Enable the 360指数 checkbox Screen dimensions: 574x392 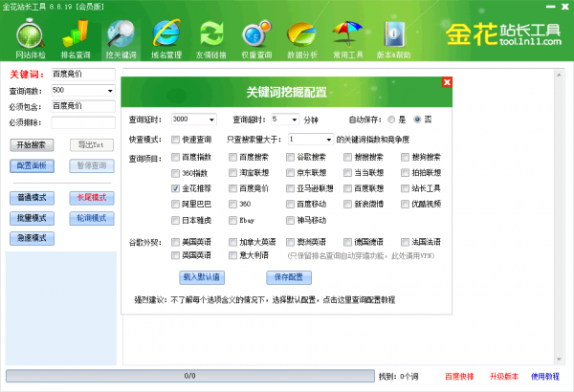[175, 173]
